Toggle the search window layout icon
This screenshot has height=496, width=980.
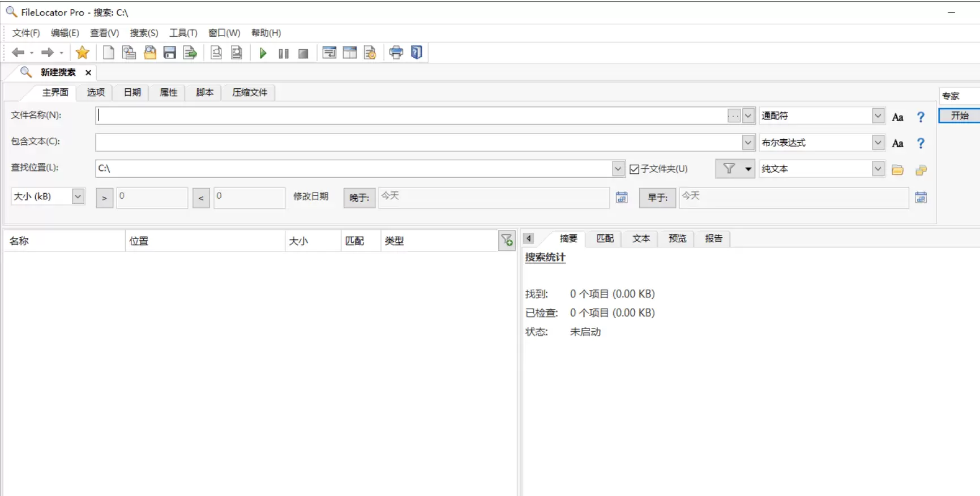(329, 53)
